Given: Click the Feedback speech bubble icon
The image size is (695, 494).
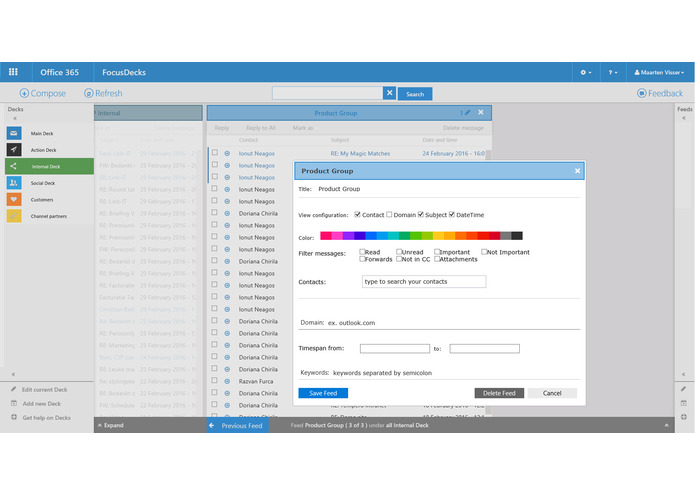Looking at the screenshot, I should (641, 93).
